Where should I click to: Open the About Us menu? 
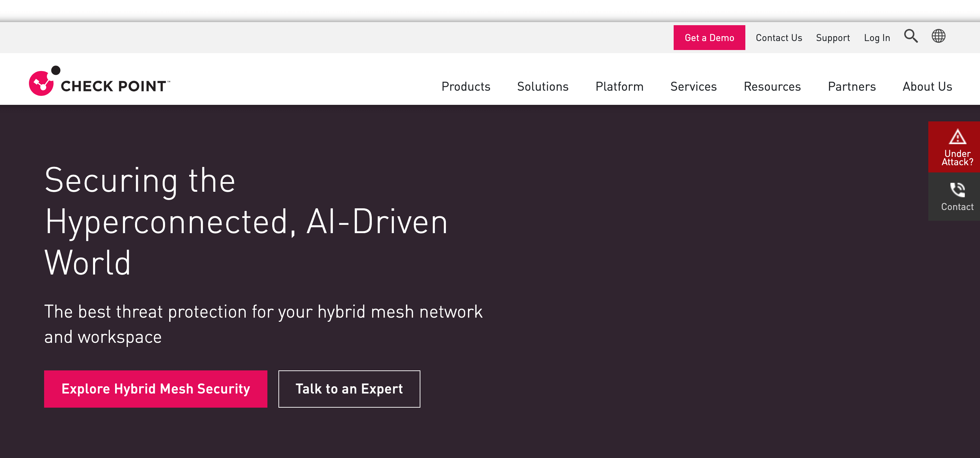927,87
